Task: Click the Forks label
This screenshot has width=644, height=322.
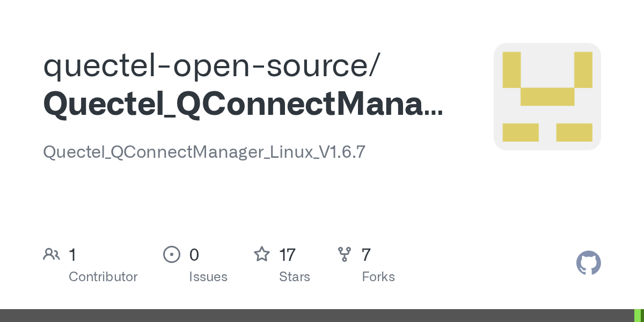Action: 378,277
